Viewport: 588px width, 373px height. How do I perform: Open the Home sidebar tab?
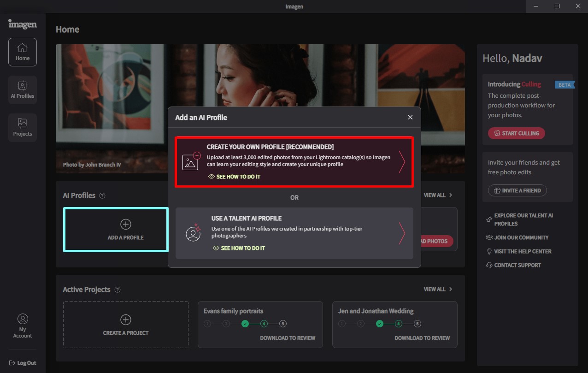tap(22, 52)
